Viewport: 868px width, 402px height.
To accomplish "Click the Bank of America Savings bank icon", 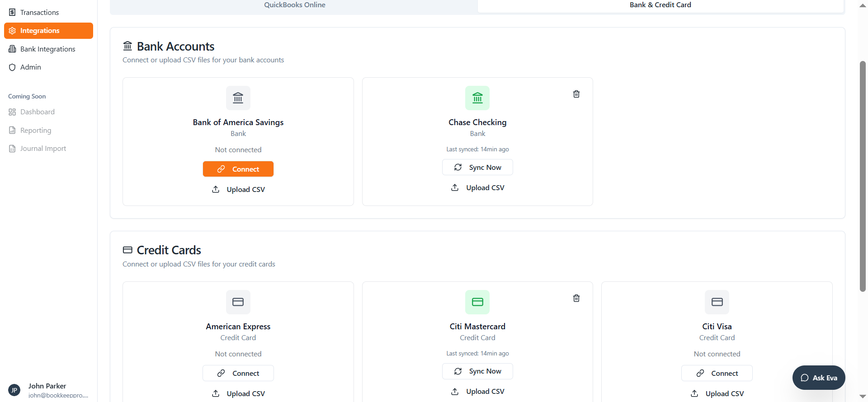I will 238,98.
